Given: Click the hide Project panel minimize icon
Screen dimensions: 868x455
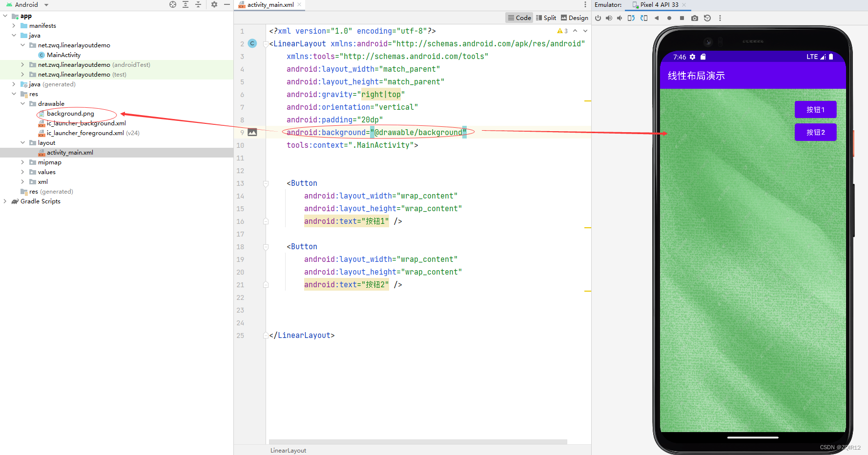Looking at the screenshot, I should click(x=227, y=4).
